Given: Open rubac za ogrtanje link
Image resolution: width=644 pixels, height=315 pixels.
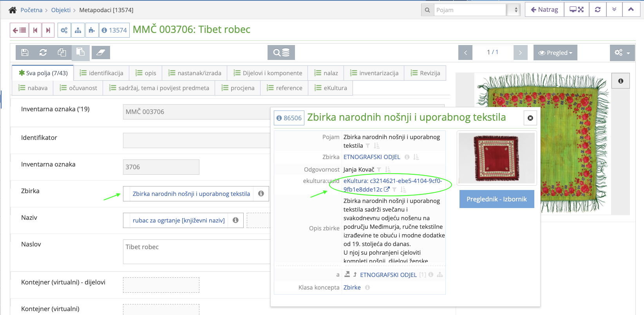Looking at the screenshot, I should [x=179, y=220].
